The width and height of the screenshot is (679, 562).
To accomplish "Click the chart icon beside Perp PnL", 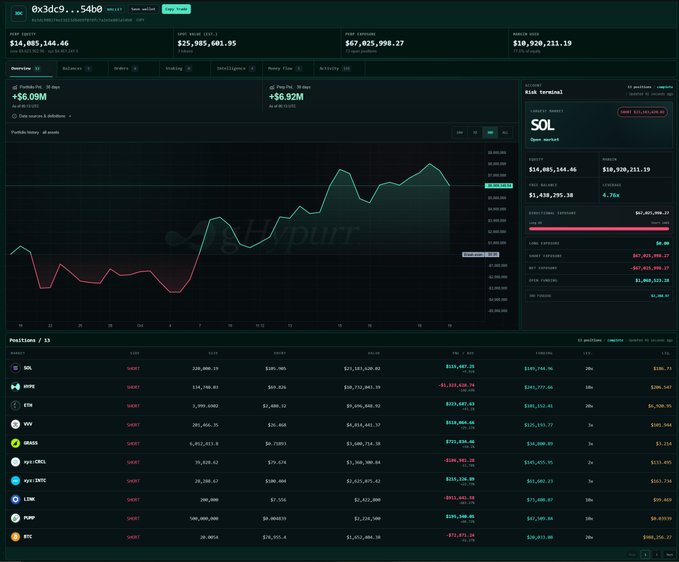I will [272, 87].
